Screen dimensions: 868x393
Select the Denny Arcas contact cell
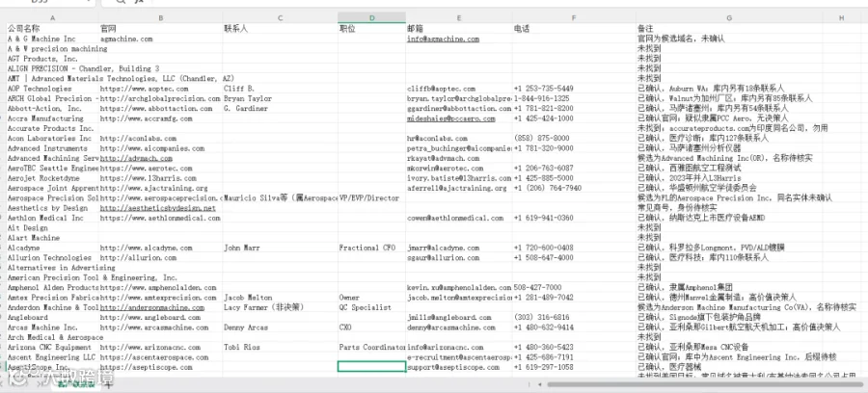point(280,327)
